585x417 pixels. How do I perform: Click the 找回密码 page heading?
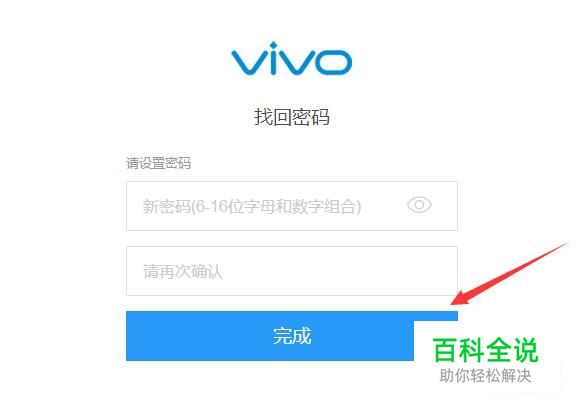point(292,117)
